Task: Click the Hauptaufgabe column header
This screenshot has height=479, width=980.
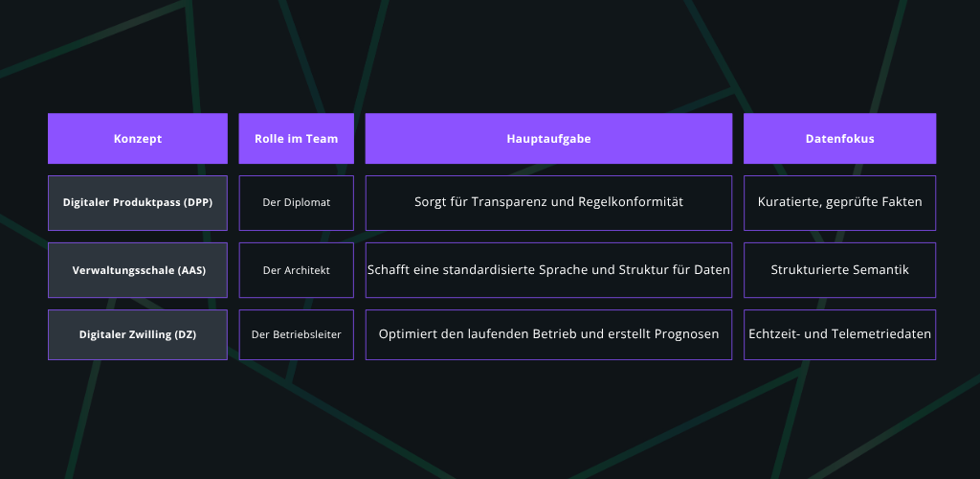Action: 548,139
